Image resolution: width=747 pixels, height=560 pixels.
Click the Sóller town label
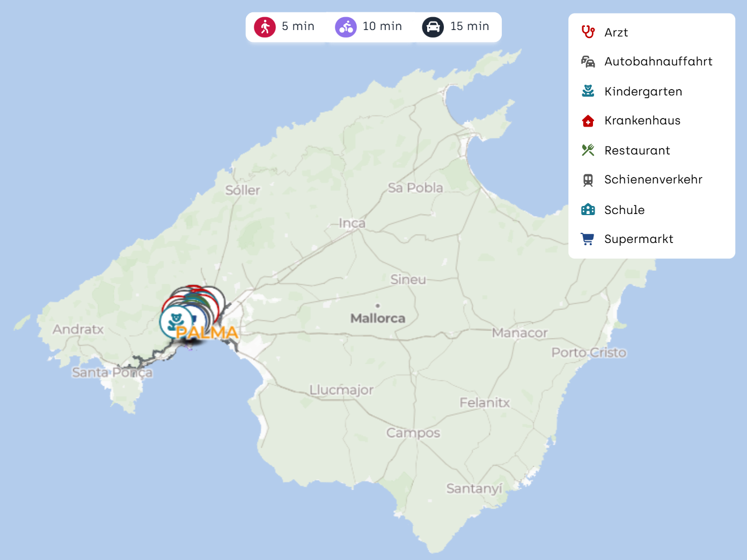click(243, 190)
